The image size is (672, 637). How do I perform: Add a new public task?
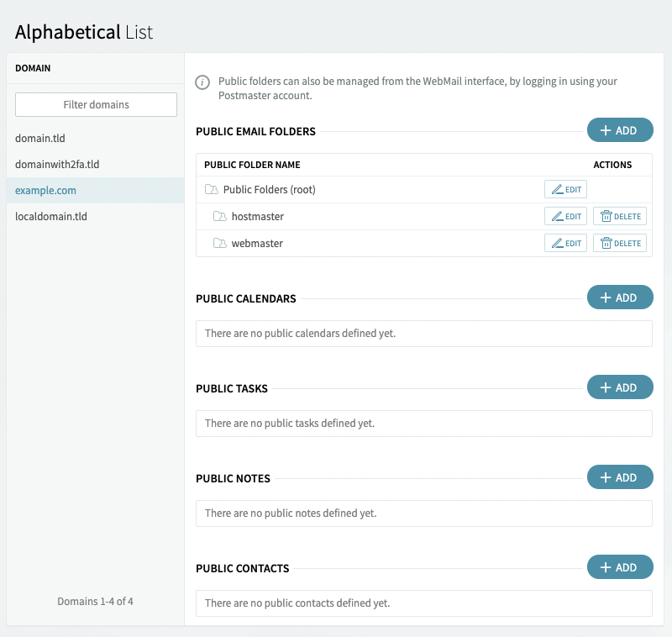coord(620,387)
